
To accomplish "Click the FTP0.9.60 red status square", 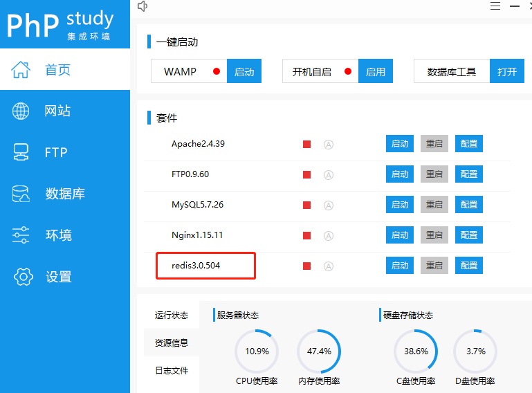I will coord(306,174).
